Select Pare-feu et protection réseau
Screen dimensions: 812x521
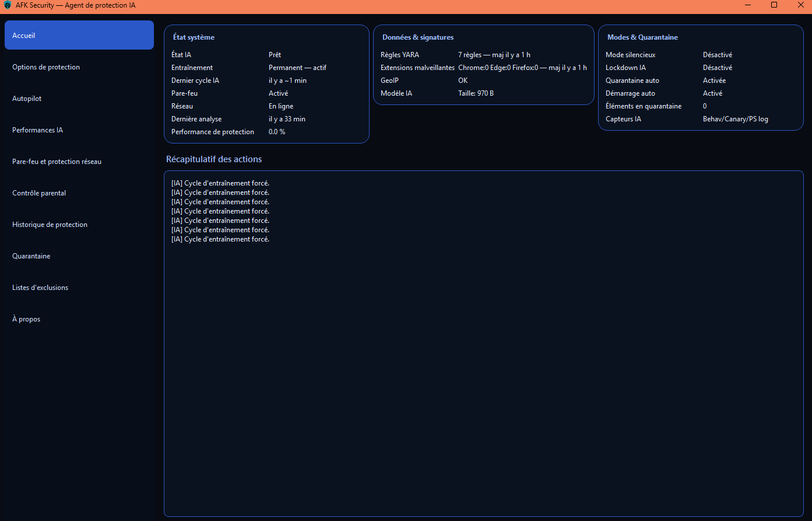[57, 162]
